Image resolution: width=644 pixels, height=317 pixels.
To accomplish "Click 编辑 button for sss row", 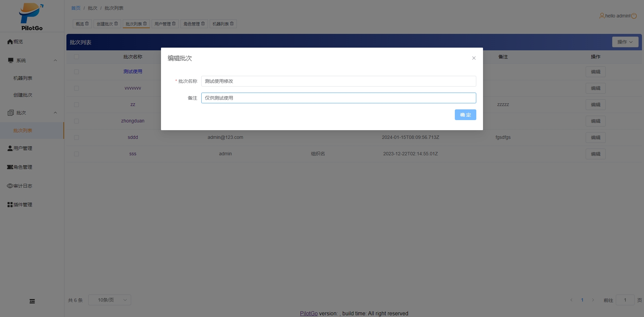I will pos(595,154).
